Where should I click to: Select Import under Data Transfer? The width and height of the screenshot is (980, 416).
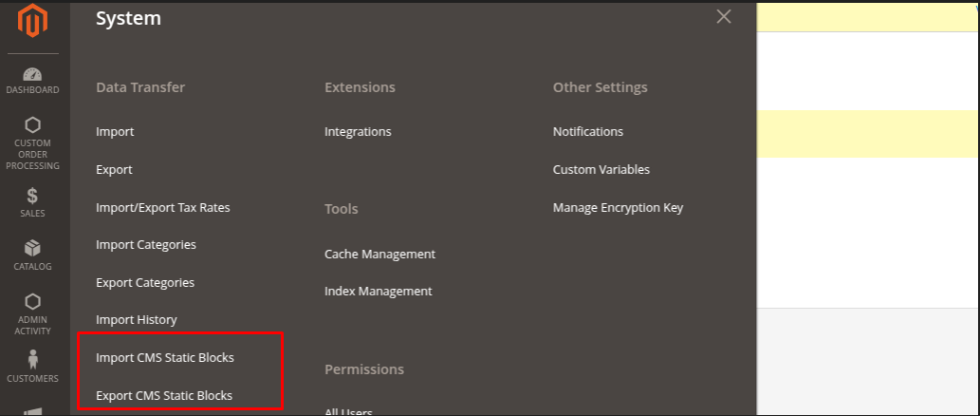115,132
